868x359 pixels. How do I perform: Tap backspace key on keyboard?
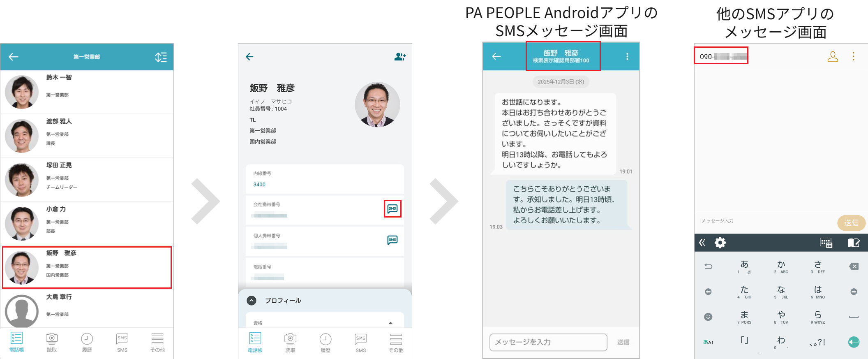coord(854,266)
